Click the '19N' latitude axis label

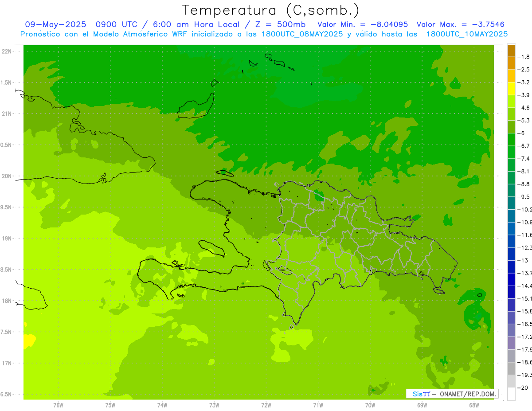7,239
